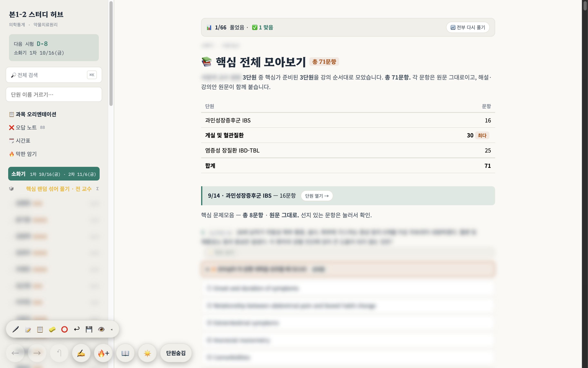588x368 pixels.
Task: Go to next page with right arrow
Action: point(37,353)
